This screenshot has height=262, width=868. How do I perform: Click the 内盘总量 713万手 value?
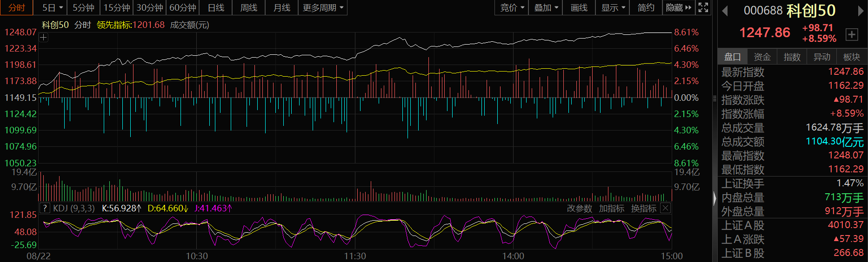pos(844,197)
